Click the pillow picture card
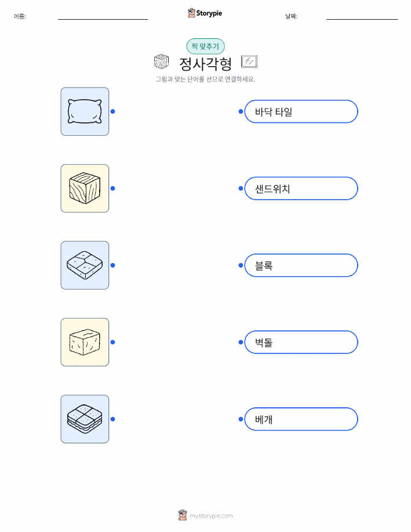411x532 pixels. 85,111
